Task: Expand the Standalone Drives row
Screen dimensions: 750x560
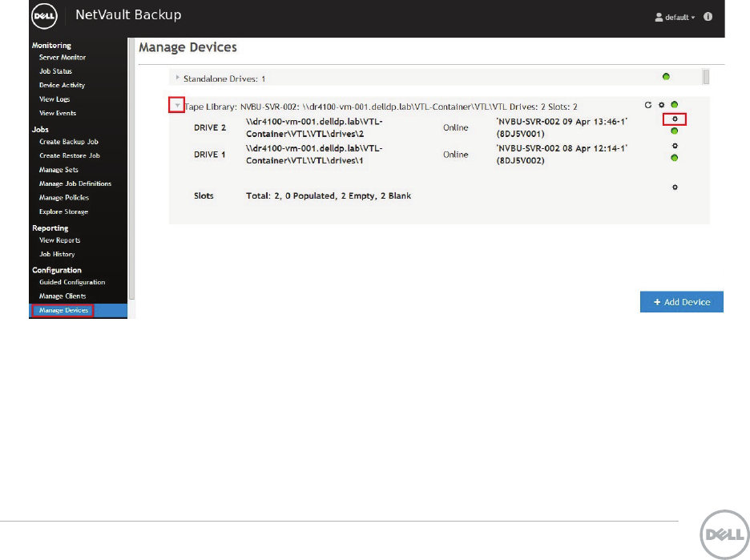Action: click(x=177, y=78)
